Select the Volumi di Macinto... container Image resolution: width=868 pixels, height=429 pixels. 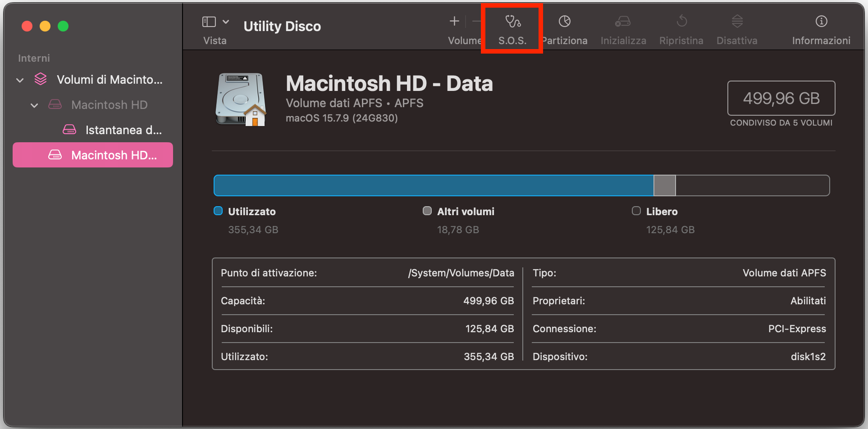coord(93,80)
